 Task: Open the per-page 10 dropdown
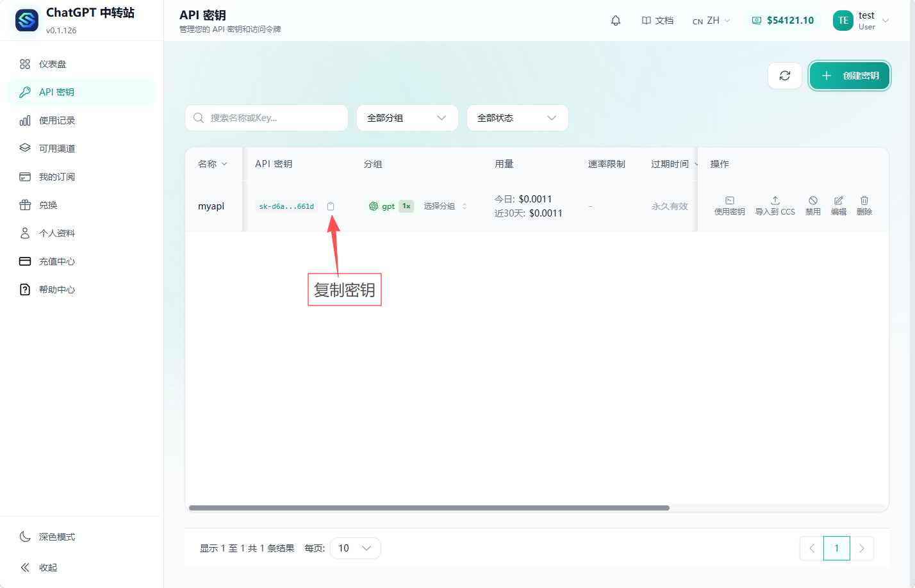pyautogui.click(x=356, y=548)
